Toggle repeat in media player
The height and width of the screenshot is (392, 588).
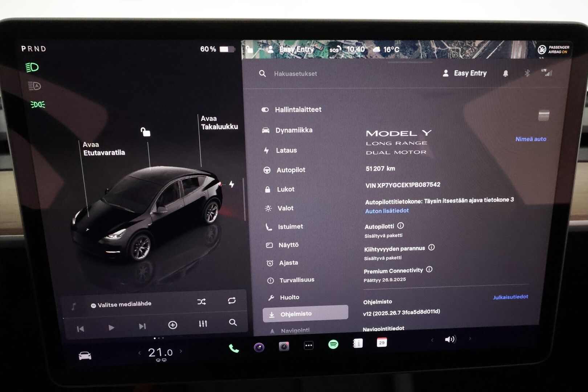(232, 301)
